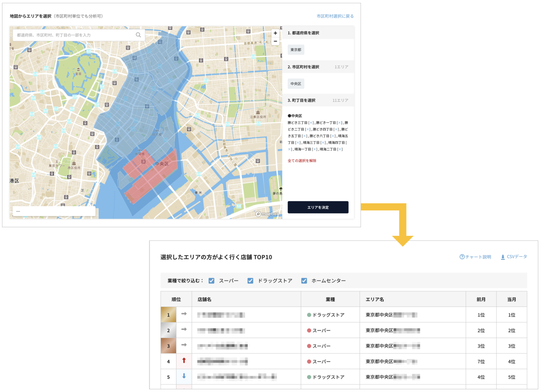The image size is (541, 392).
Task: Clear all with 全ての選択を解除 link
Action: (x=302, y=161)
